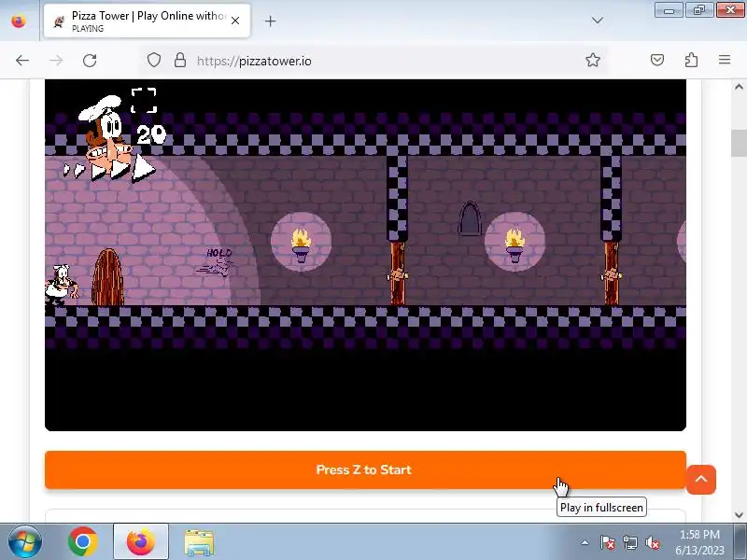Click the fullscreen bracket icon in the game
747x560 pixels.
click(x=144, y=101)
